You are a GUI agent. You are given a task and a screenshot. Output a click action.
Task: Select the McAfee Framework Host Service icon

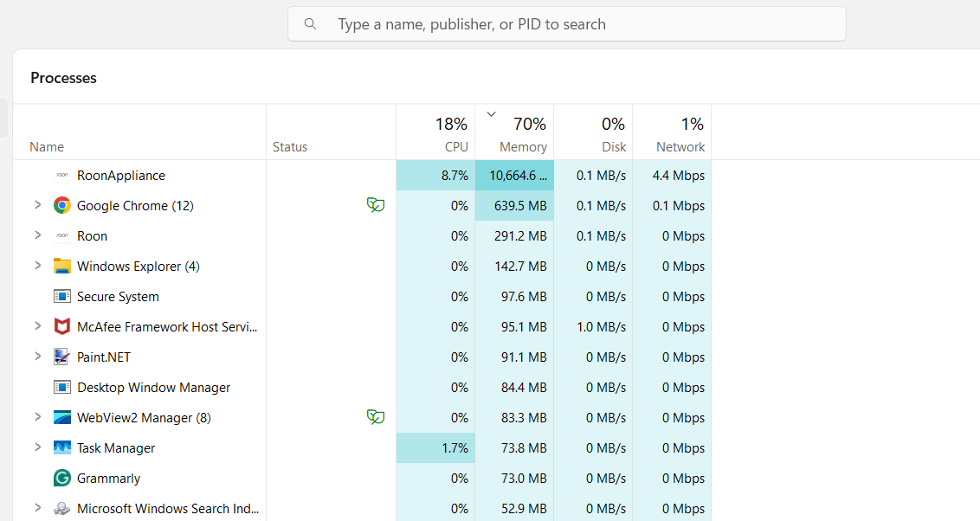pos(61,327)
